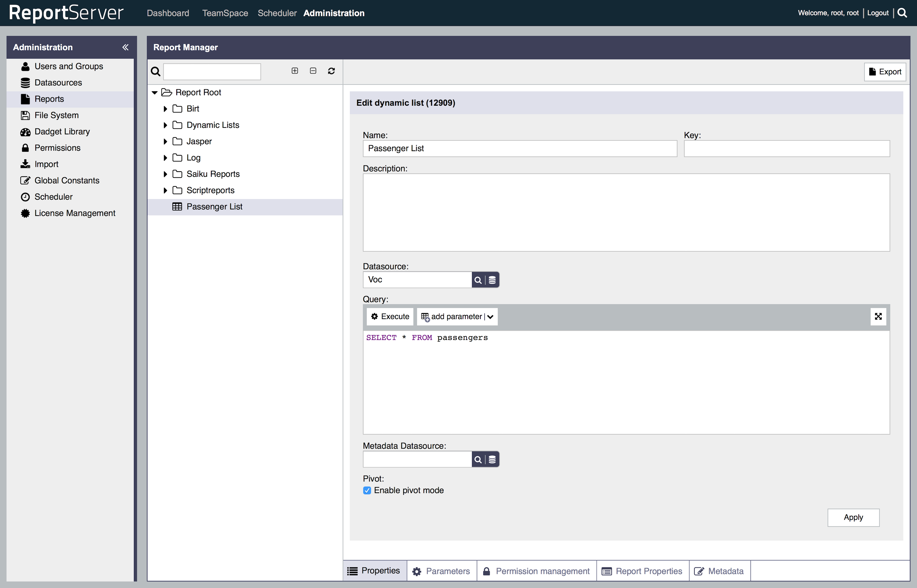Expand the Dynamic Lists folder
The width and height of the screenshot is (917, 588).
(165, 125)
